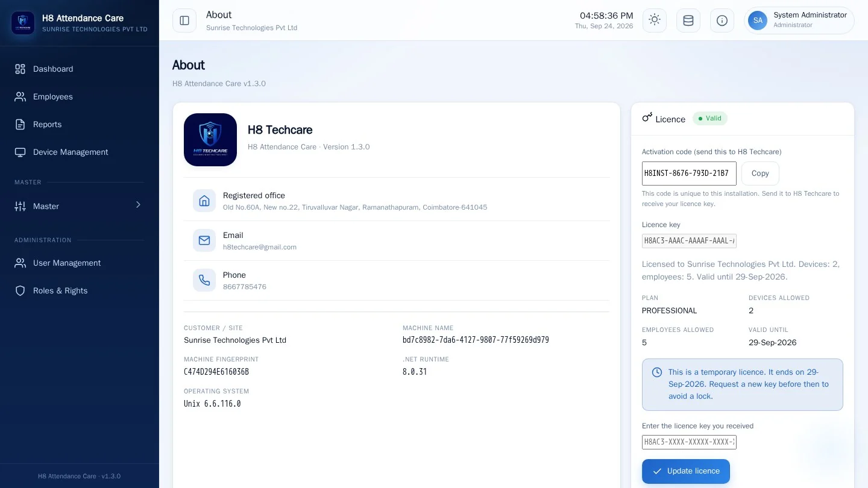Open System Administrator user menu

pyautogui.click(x=799, y=20)
